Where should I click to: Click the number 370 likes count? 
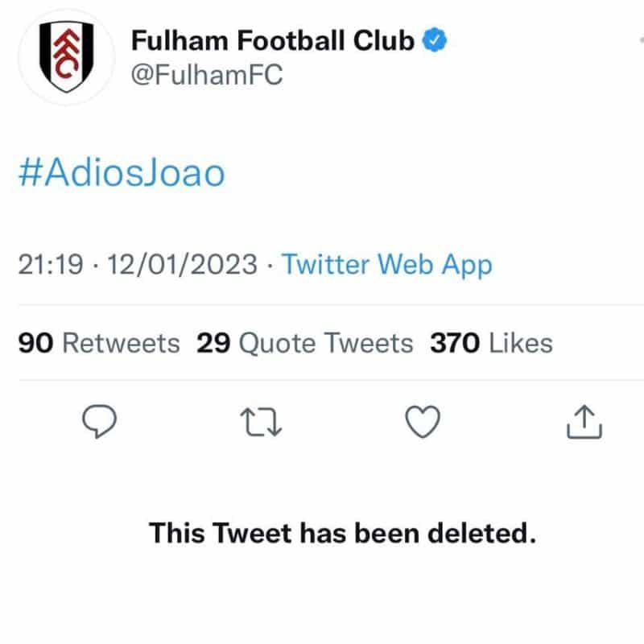click(455, 343)
